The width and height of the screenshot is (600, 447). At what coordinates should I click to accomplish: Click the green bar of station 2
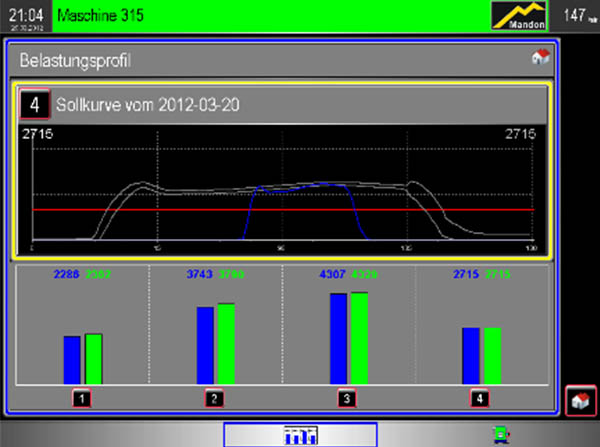pos(226,344)
